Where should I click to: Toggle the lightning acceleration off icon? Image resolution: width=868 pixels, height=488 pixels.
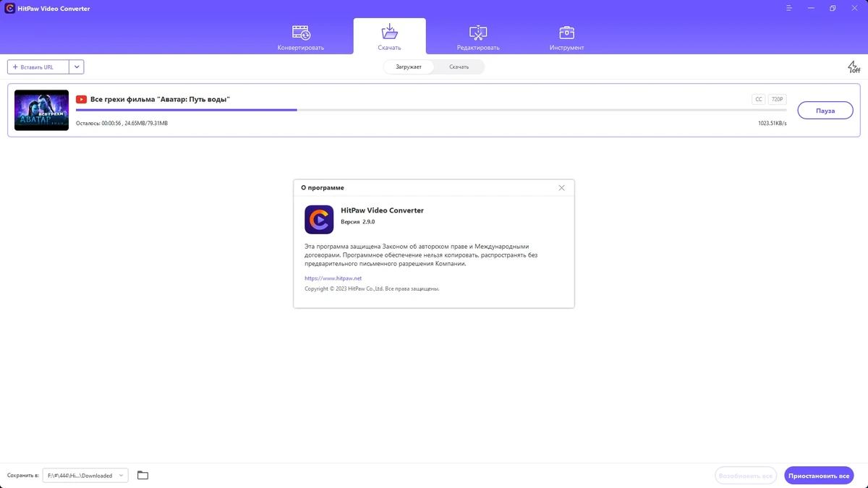[x=854, y=67]
